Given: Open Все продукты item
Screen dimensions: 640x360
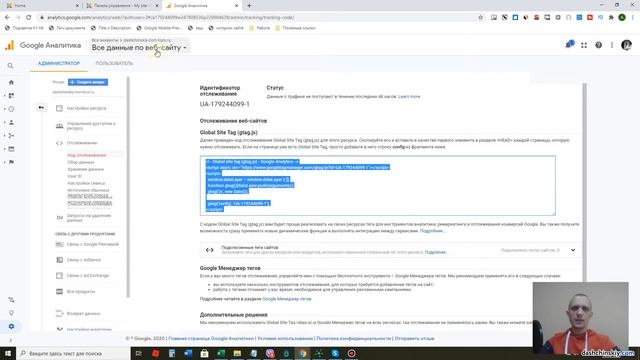Looking at the screenshot, I should click(81, 292).
